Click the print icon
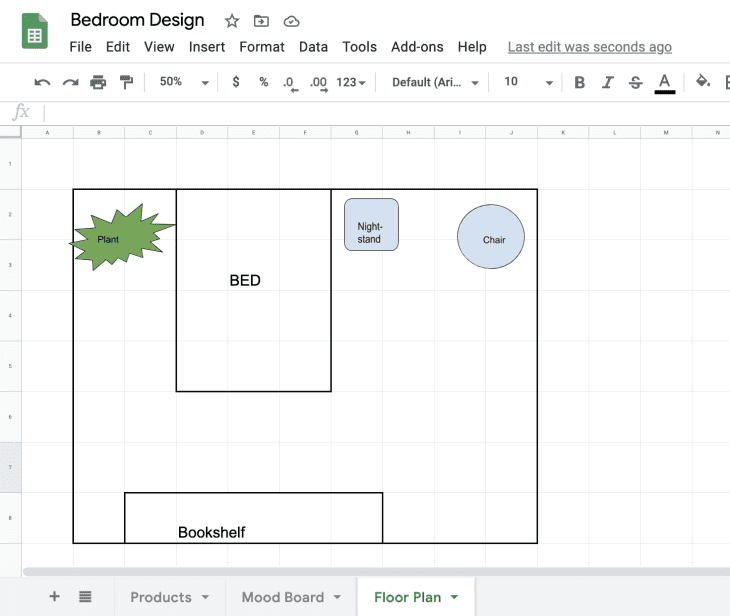Viewport: 730px width, 616px height. point(98,82)
